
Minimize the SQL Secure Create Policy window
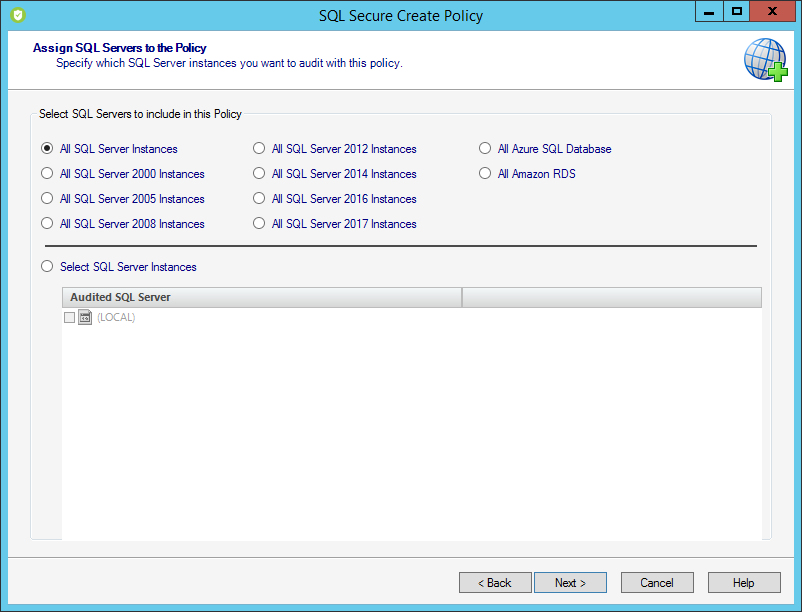click(x=709, y=11)
